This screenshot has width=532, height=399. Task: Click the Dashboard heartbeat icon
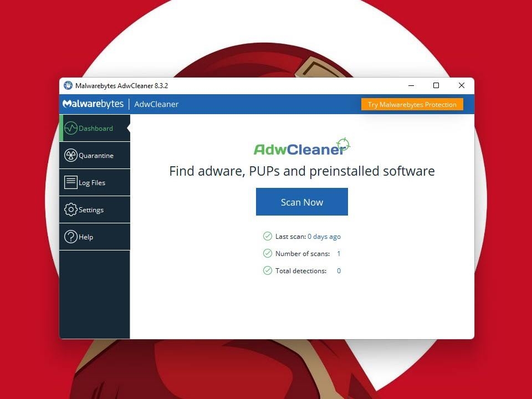[x=70, y=128]
